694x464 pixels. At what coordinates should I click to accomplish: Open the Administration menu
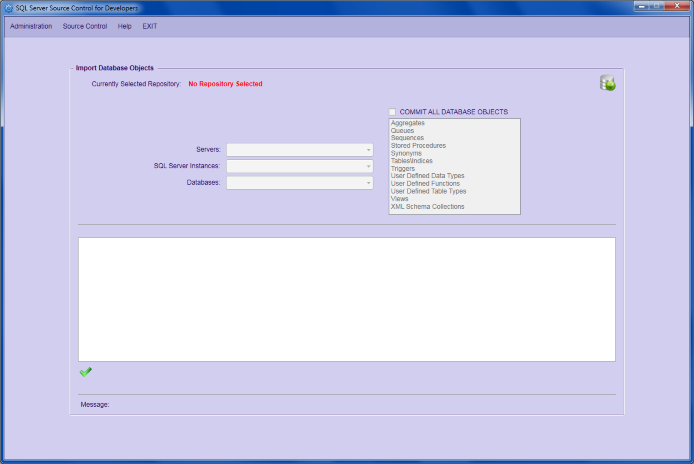31,26
